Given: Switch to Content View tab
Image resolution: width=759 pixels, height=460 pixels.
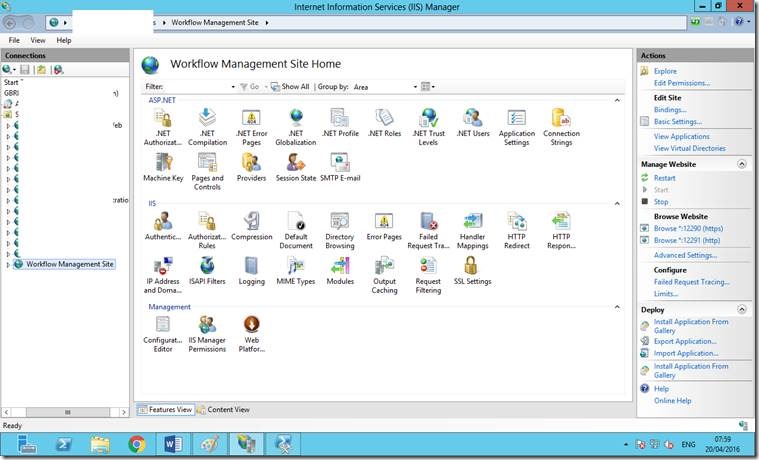Looking at the screenshot, I should 223,410.
